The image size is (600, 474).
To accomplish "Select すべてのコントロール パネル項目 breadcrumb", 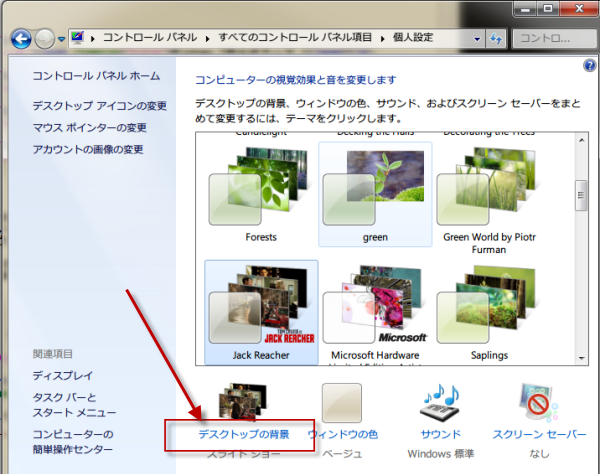I will 292,38.
